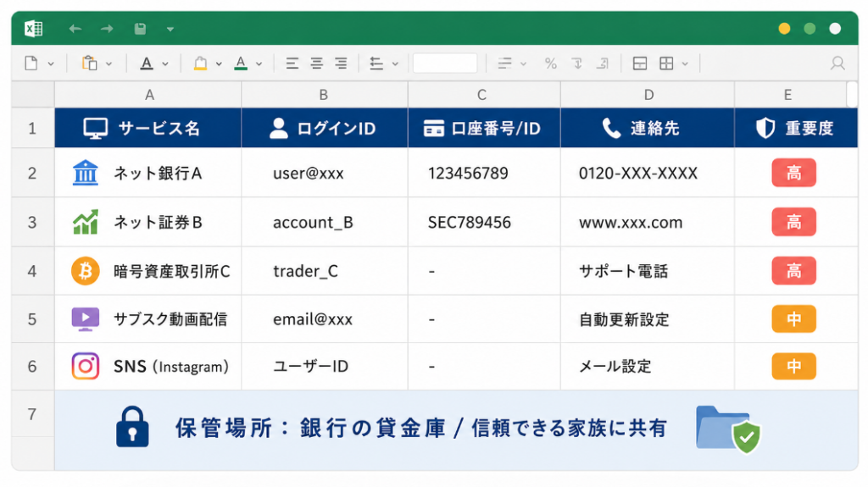This screenshot has height=487, width=868.
Task: Click the green font color A
Action: pyautogui.click(x=241, y=64)
